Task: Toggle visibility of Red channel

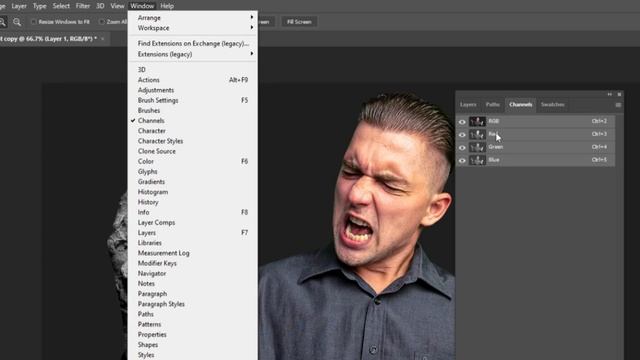Action: click(x=462, y=135)
